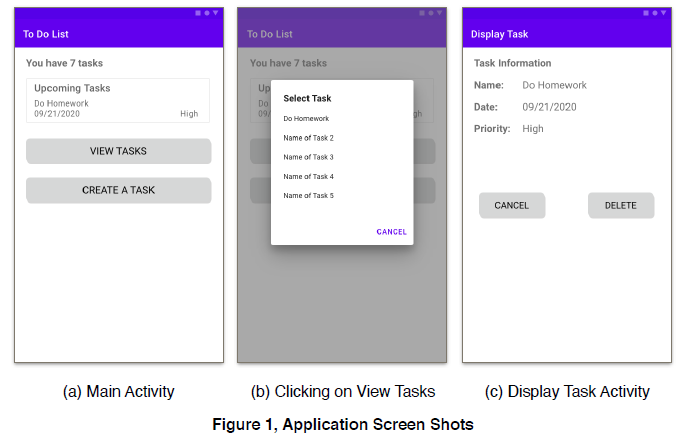Click status bar circle icon in Main Activity

207,13
